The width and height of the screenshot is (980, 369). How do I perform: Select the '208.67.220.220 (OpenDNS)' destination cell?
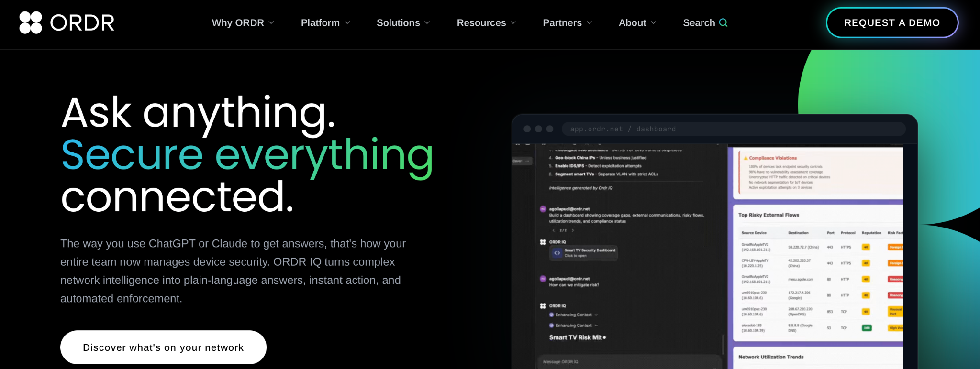[800, 312]
